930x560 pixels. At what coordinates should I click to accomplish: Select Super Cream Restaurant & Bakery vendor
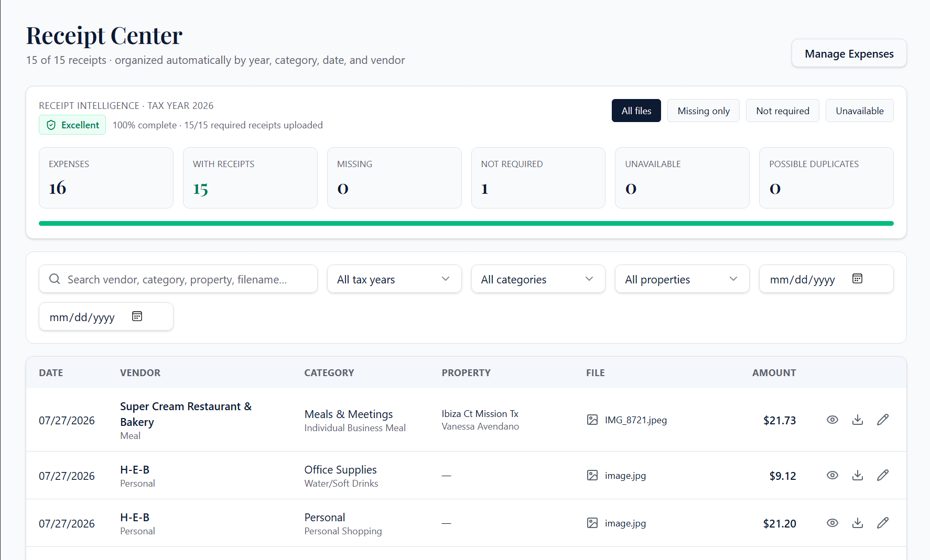coord(186,414)
